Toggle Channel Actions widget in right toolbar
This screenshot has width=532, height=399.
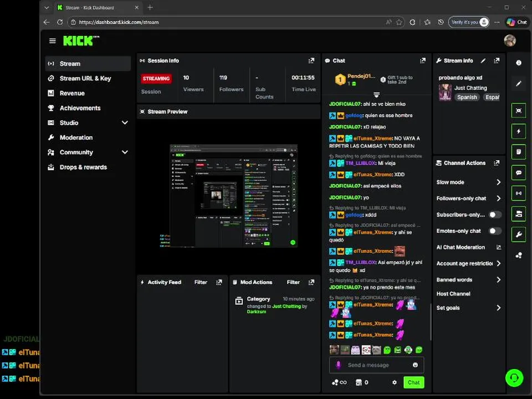pos(519,214)
